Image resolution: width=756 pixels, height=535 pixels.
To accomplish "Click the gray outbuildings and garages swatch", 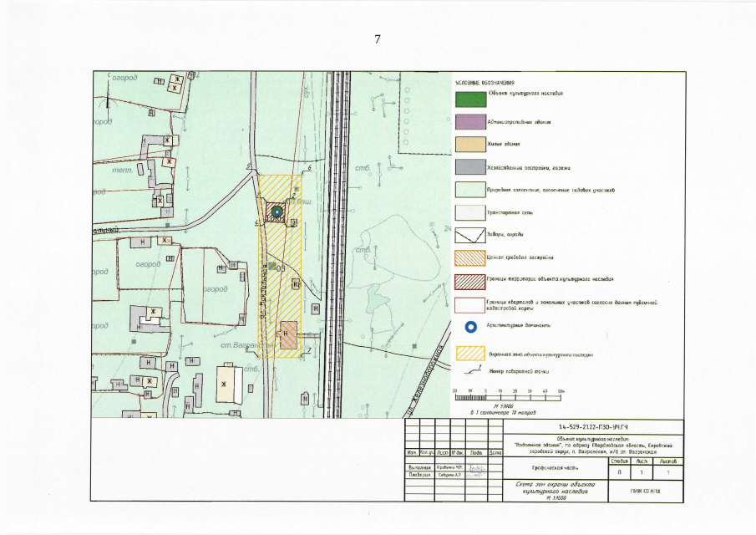I will click(469, 168).
